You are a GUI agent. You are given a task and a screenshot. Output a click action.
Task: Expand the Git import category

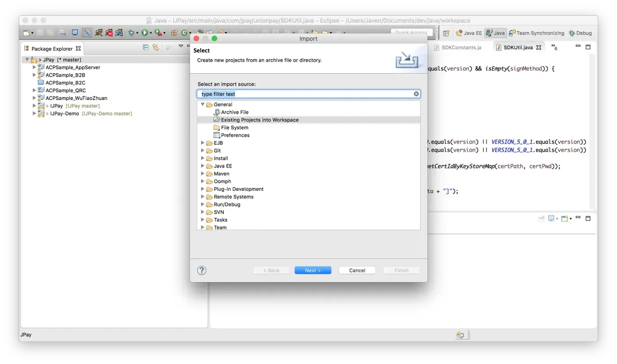(203, 151)
